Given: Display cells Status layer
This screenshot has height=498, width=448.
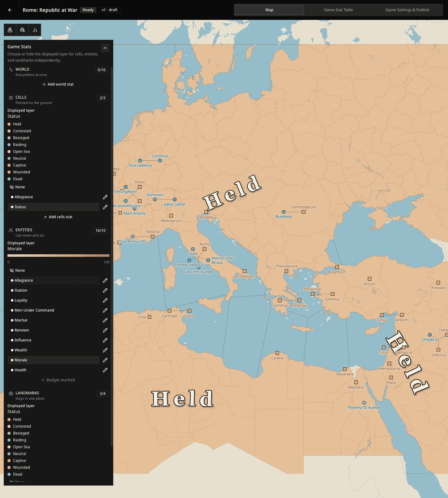Looking at the screenshot, I should pyautogui.click(x=54, y=207).
